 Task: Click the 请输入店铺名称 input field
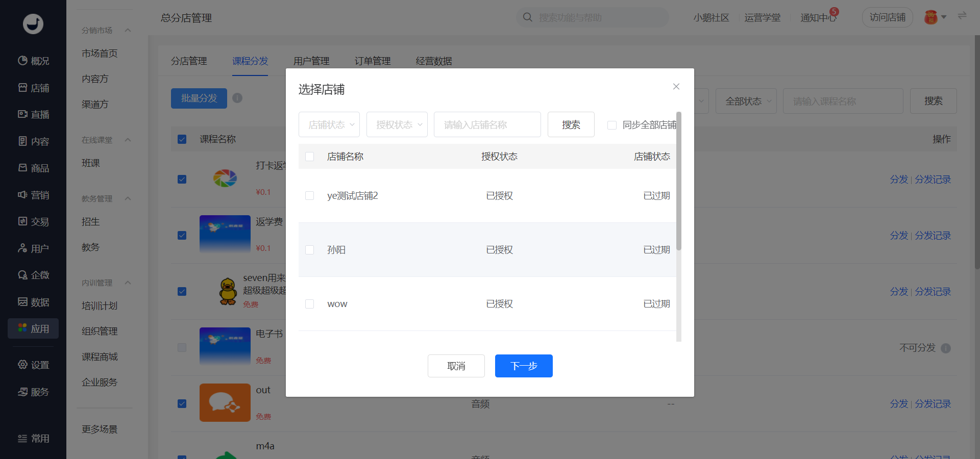point(487,124)
